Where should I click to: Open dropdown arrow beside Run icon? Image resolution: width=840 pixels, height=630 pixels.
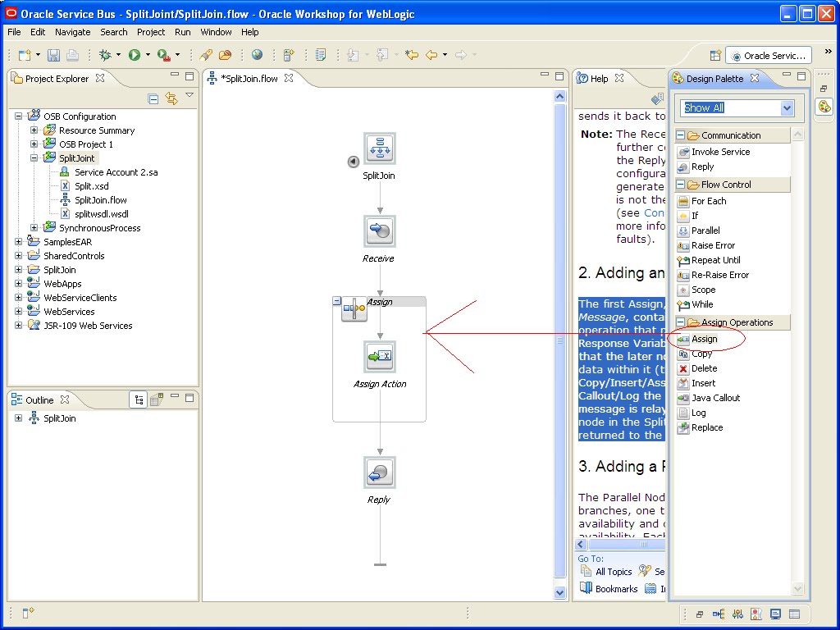coord(148,55)
